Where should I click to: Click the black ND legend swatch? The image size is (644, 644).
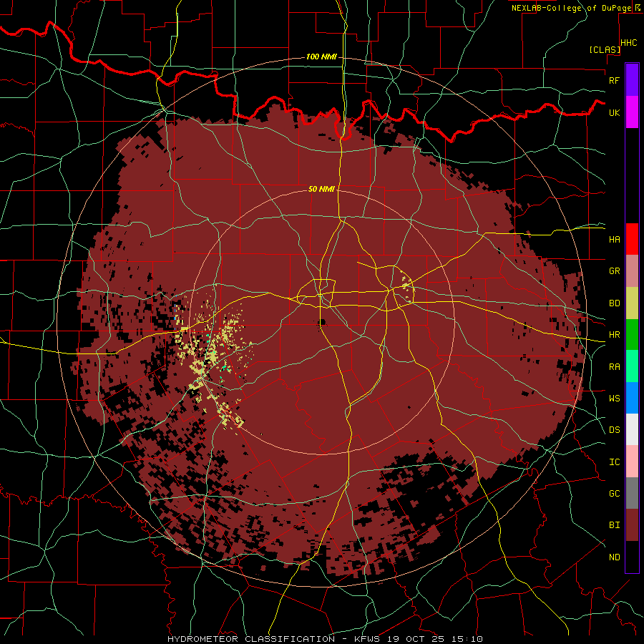pos(632,557)
